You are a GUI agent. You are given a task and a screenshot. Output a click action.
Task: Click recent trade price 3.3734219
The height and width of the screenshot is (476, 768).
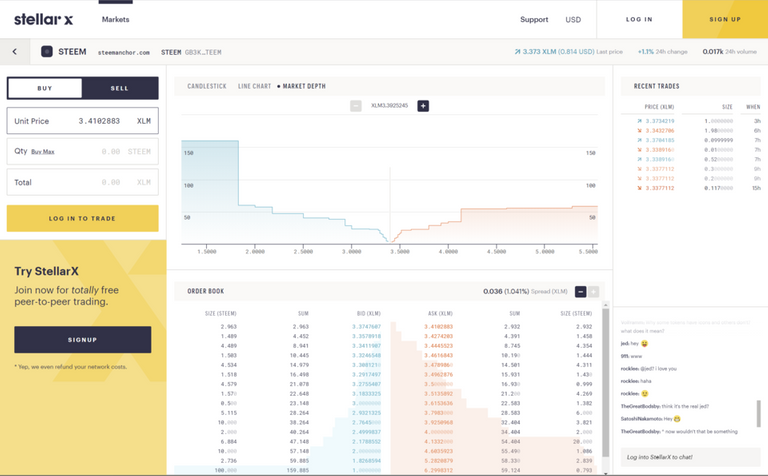[659, 121]
